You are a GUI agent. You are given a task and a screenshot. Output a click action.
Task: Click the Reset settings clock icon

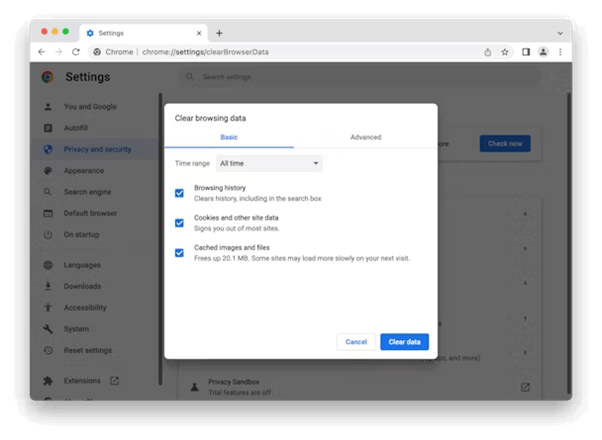click(48, 350)
